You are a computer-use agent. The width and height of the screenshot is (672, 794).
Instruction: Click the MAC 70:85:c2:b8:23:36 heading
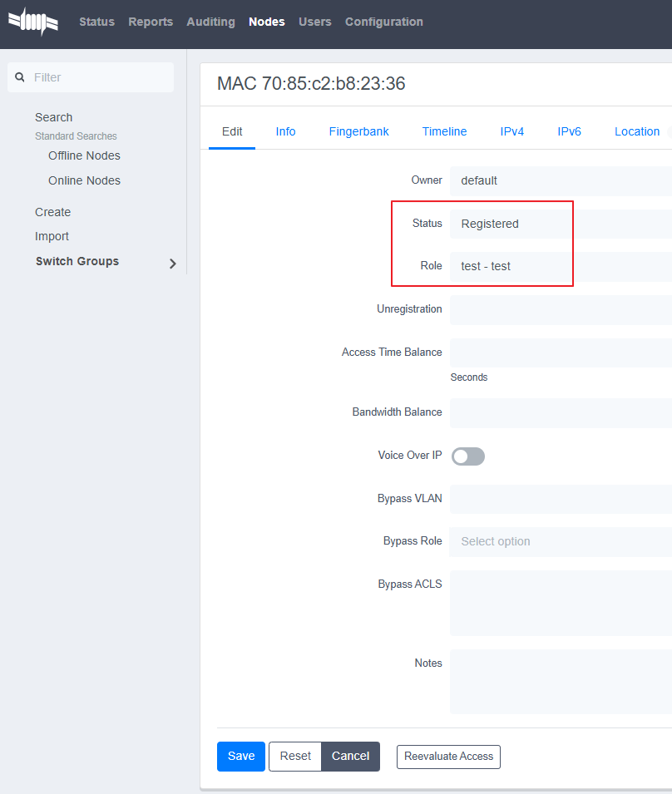[311, 83]
